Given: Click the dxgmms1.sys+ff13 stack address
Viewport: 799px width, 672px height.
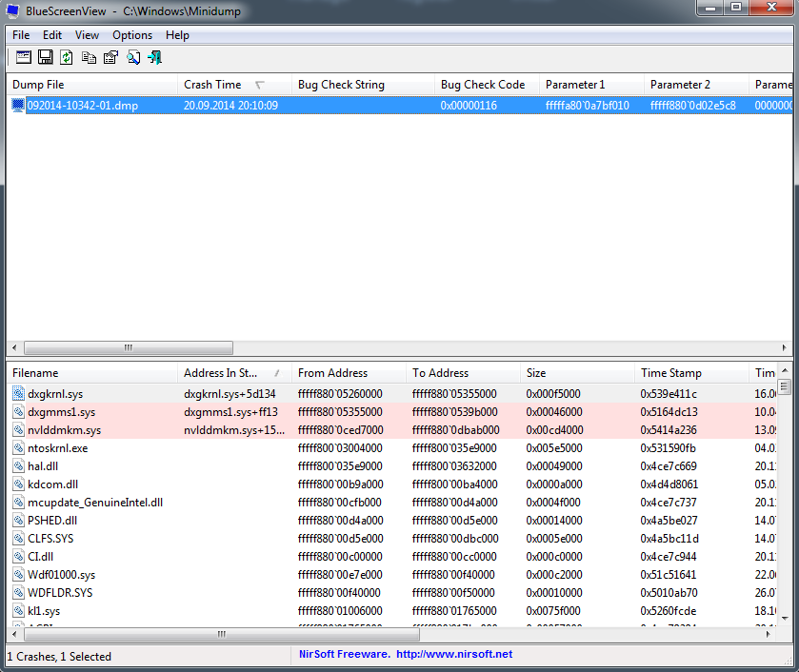Looking at the screenshot, I should (230, 411).
